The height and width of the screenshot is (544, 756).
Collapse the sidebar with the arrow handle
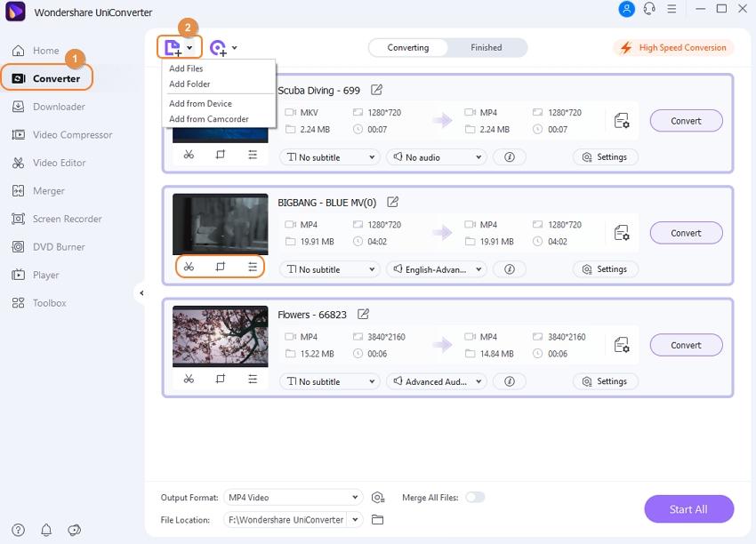click(x=142, y=292)
